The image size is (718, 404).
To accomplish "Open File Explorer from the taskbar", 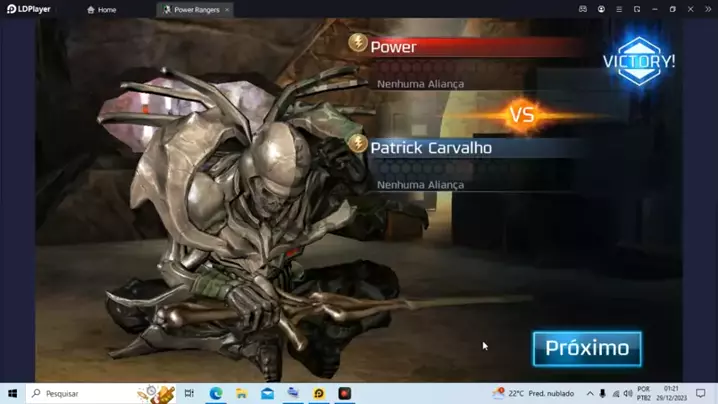I will pyautogui.click(x=242, y=393).
